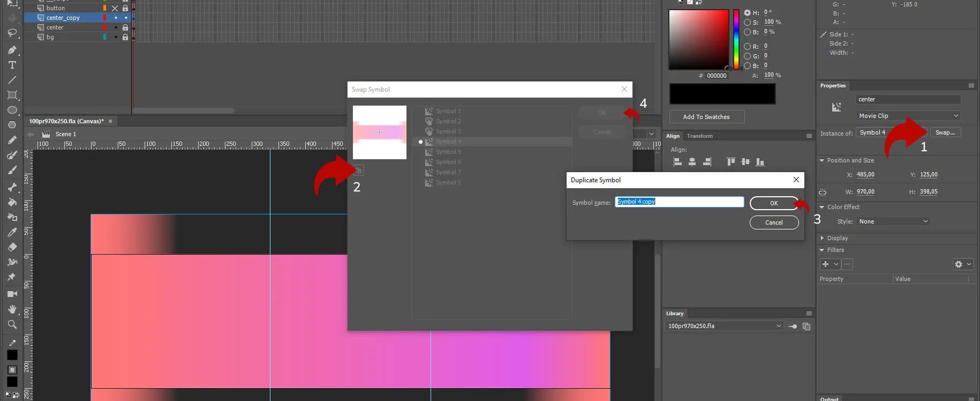This screenshot has width=980, height=401.
Task: Confirm OK in Duplicate Symbol dialog
Action: point(774,203)
